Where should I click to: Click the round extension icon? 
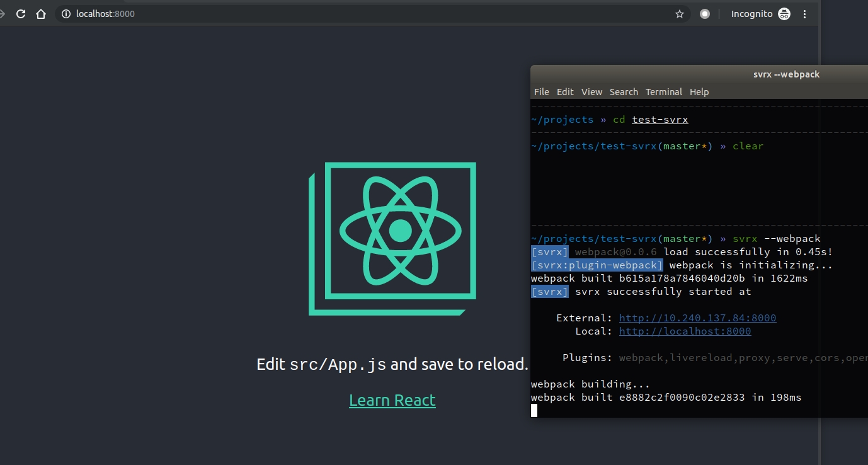705,14
